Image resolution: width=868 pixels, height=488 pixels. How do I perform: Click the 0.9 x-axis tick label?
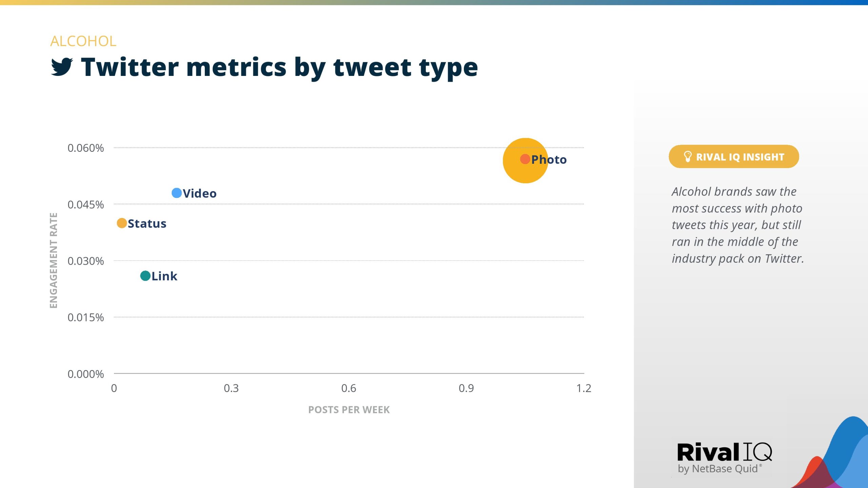466,388
